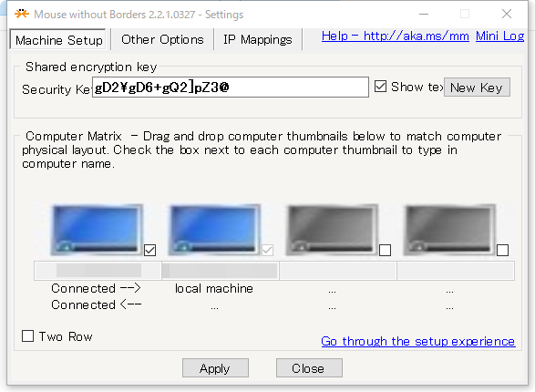Click the Apply button

[x=215, y=367]
